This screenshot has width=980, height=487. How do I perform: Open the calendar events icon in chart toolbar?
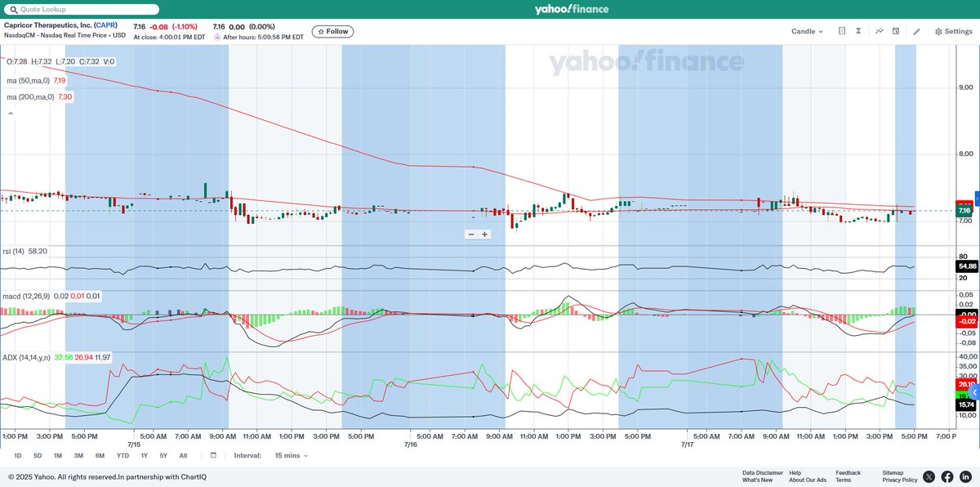pos(896,31)
